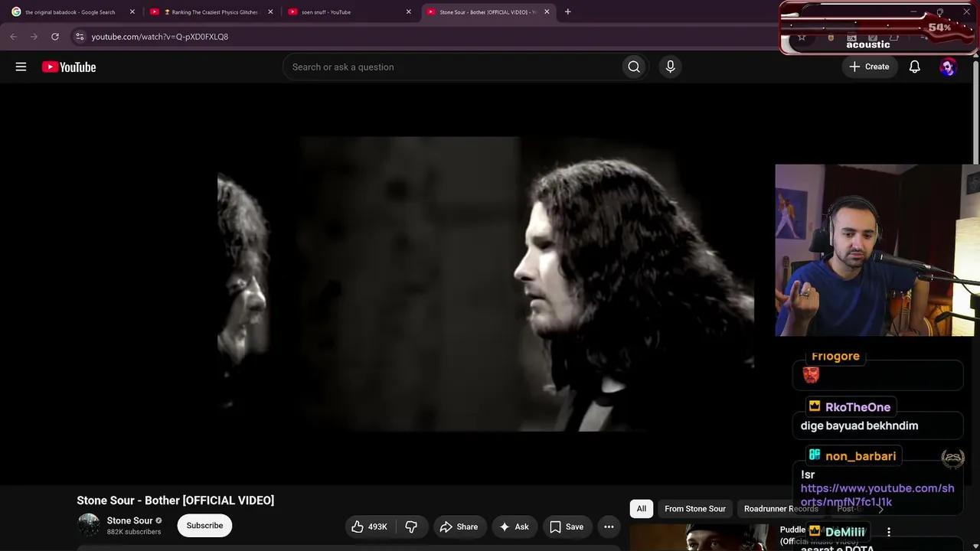
Task: Focus the YouTube search box
Action: tap(452, 67)
